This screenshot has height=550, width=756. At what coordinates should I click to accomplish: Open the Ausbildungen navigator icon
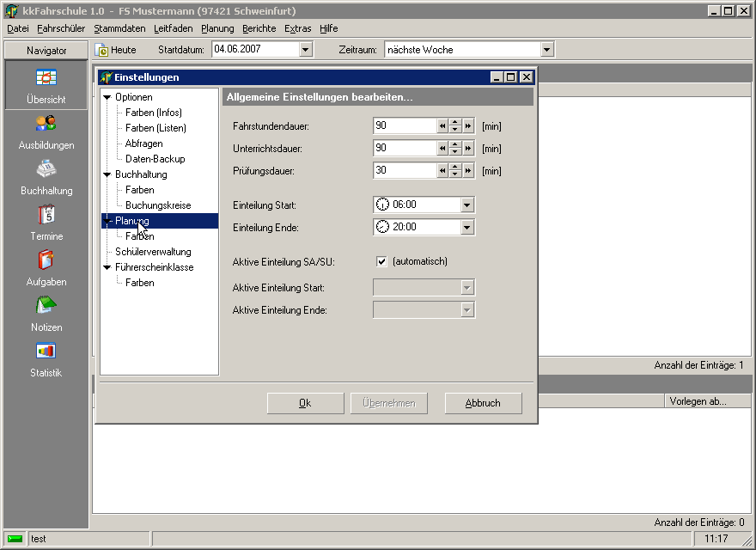tap(46, 124)
